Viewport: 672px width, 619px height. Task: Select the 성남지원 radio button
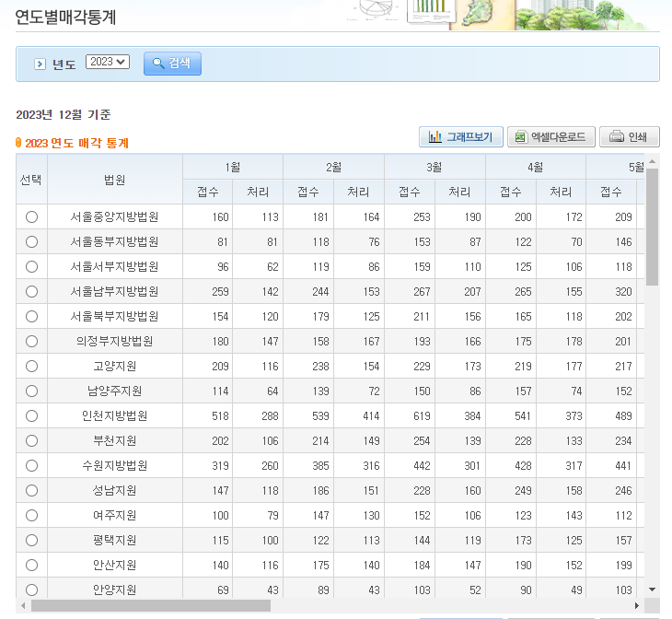[31, 491]
